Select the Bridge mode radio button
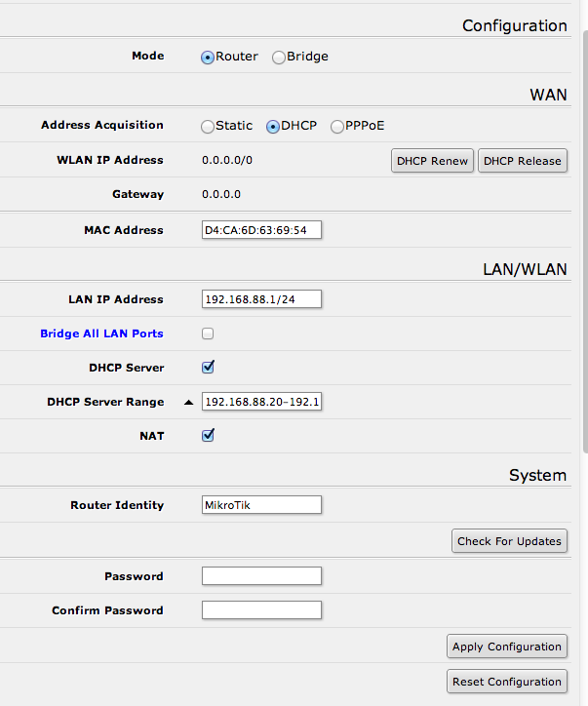This screenshot has width=588, height=706. [279, 58]
